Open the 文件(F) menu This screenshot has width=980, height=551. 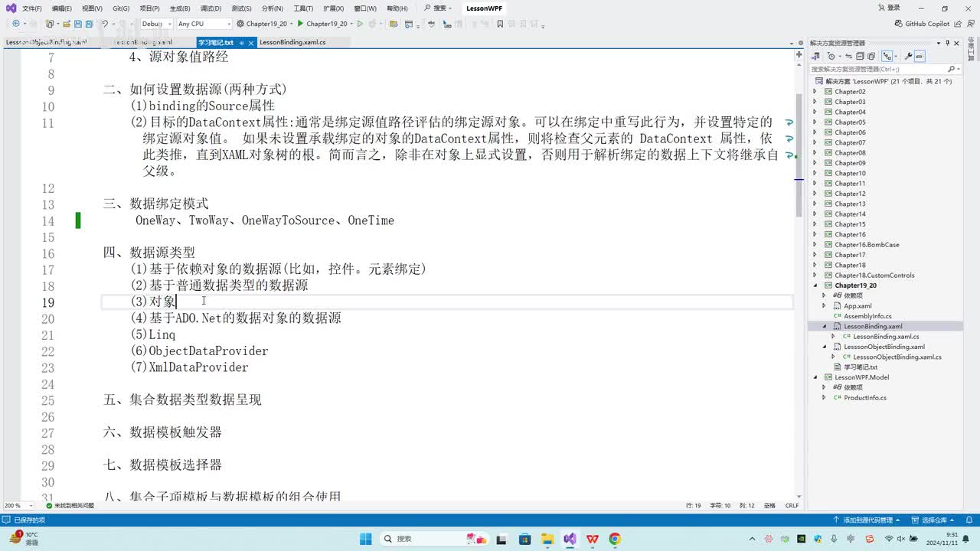point(32,8)
